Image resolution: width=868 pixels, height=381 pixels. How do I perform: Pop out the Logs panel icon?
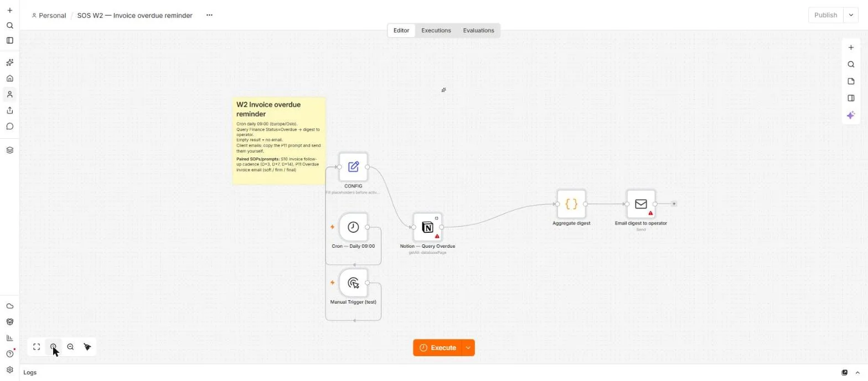click(x=845, y=373)
